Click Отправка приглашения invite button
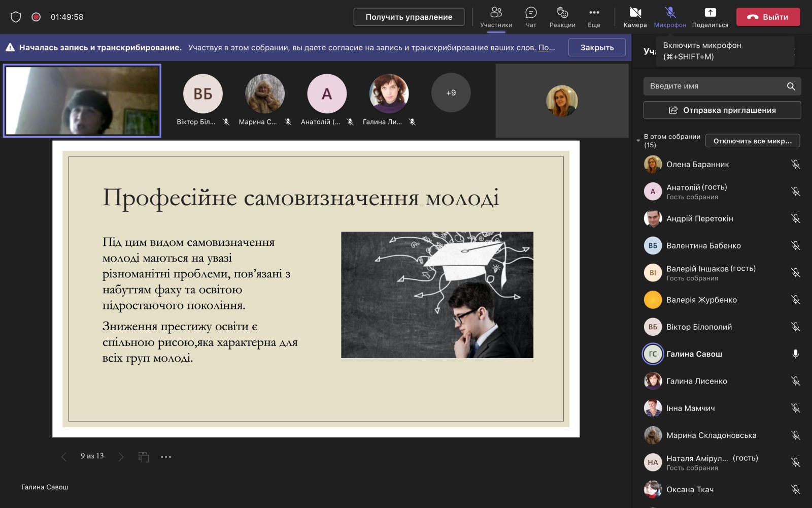 point(722,110)
